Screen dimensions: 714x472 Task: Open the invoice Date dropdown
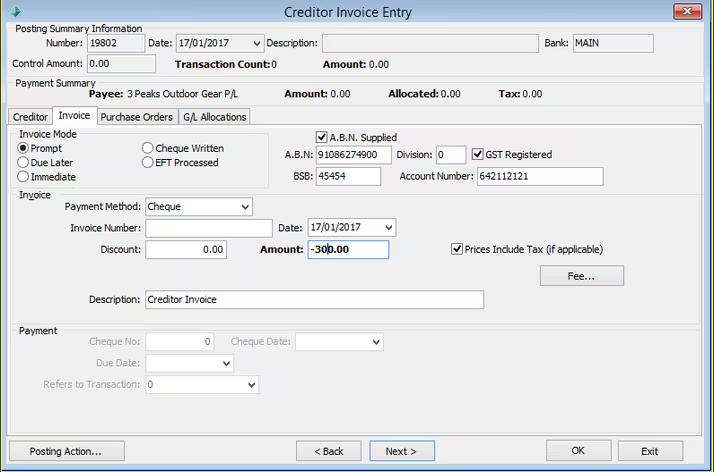[388, 228]
